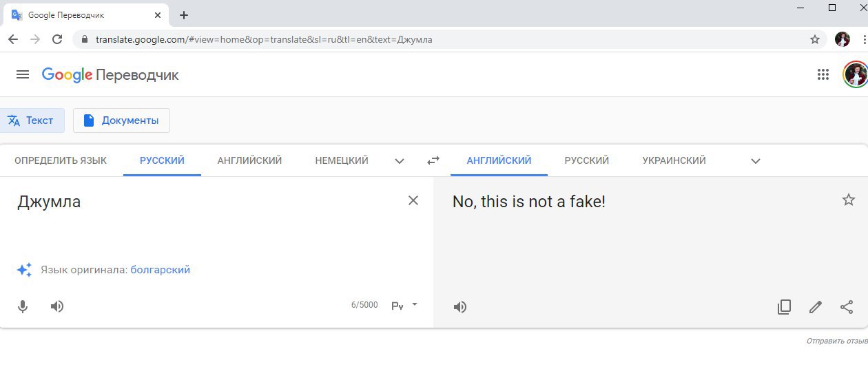Click the болгарский detected language link
Image resolution: width=868 pixels, height=391 pixels.
pyautogui.click(x=161, y=270)
